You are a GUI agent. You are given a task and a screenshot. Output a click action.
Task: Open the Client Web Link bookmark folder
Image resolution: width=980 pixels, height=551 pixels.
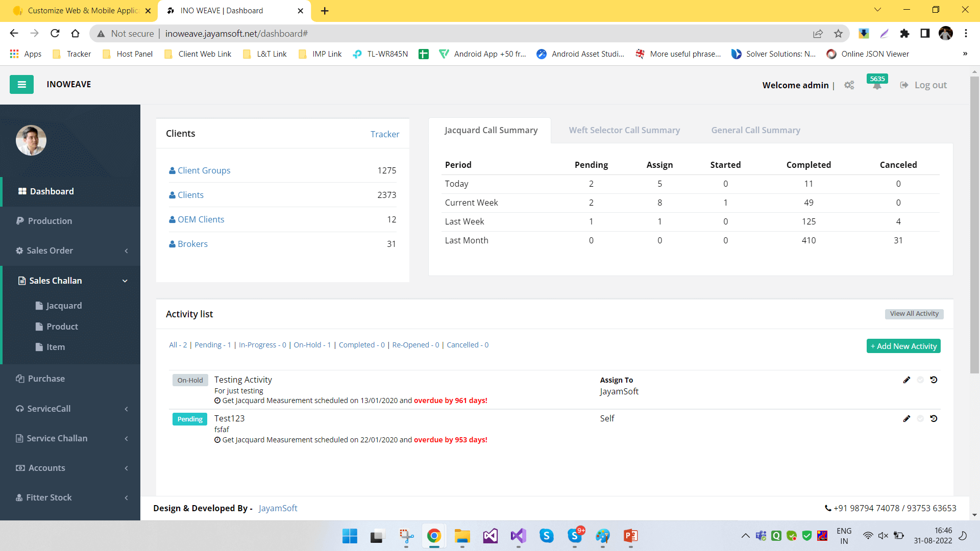198,54
